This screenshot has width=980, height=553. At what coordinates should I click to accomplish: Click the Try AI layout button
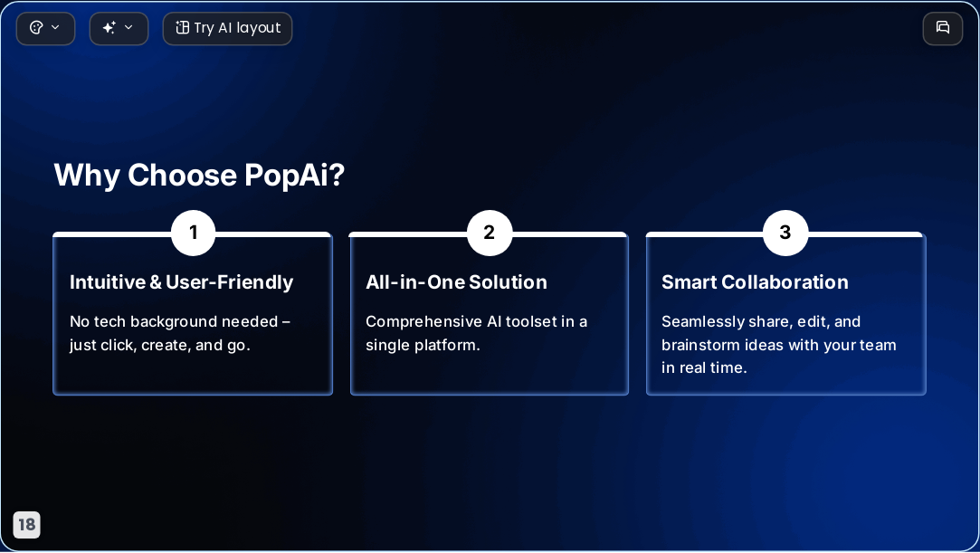[x=227, y=28]
